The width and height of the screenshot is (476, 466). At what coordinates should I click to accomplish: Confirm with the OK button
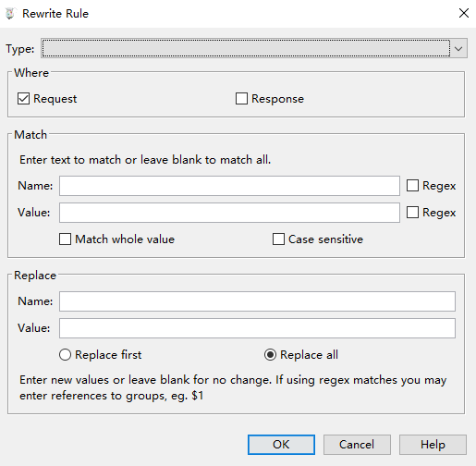tap(281, 445)
